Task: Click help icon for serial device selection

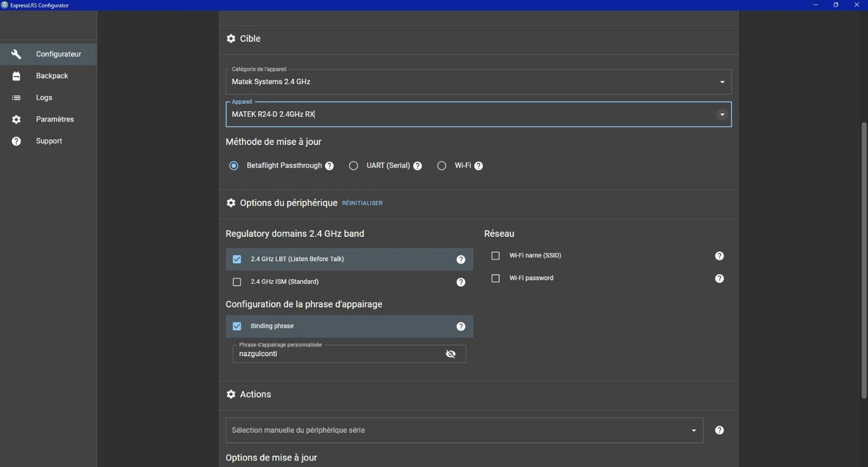Action: pyautogui.click(x=719, y=431)
